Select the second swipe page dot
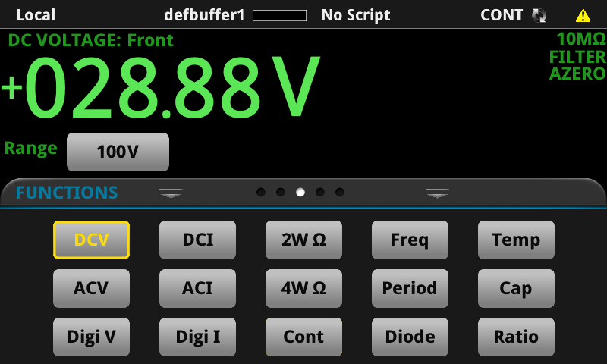The width and height of the screenshot is (607, 364). pyautogui.click(x=281, y=192)
